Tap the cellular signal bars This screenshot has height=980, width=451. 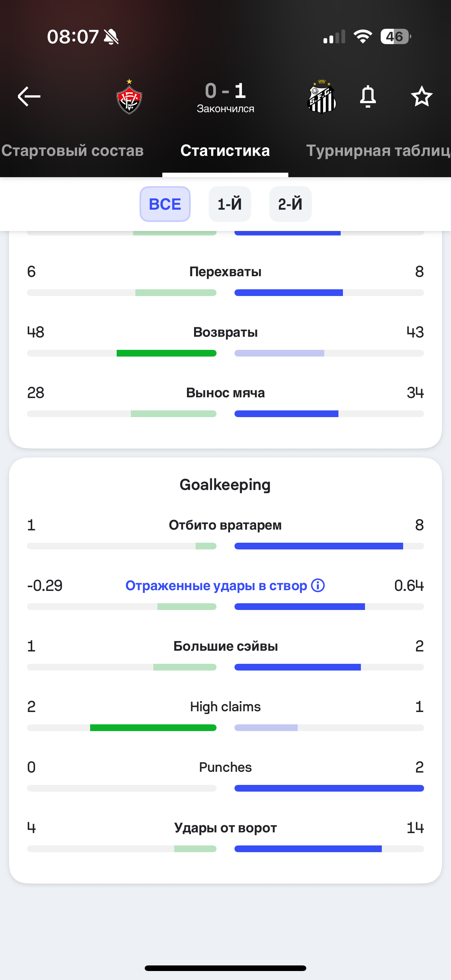334,37
